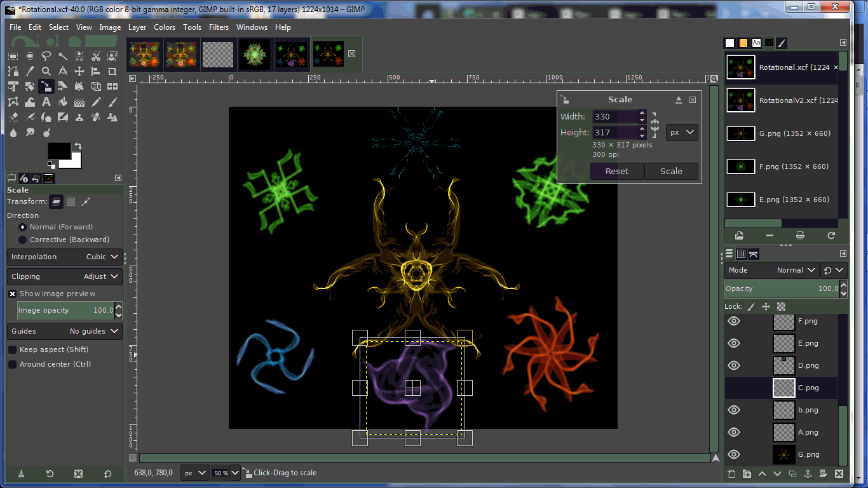
Task: Toggle Show image preview checkbox
Action: pos(12,294)
